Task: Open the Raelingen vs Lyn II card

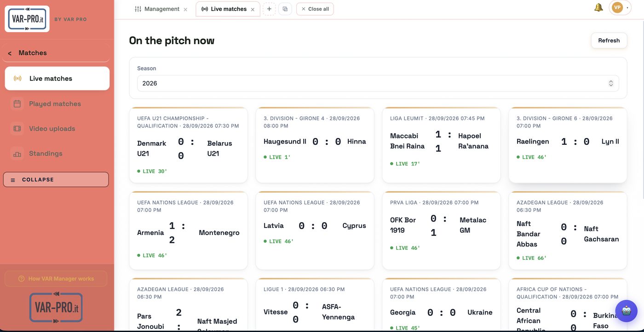Action: pos(568,145)
